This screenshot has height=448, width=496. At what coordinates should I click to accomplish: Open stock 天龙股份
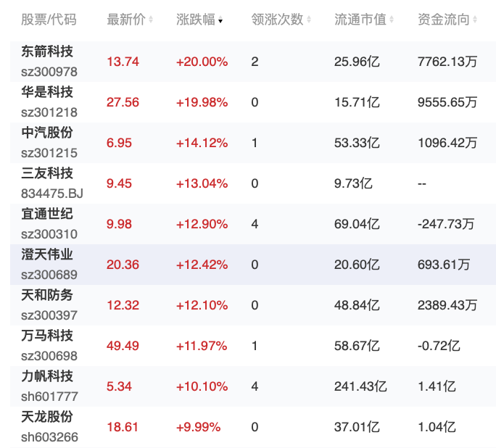pyautogui.click(x=47, y=417)
